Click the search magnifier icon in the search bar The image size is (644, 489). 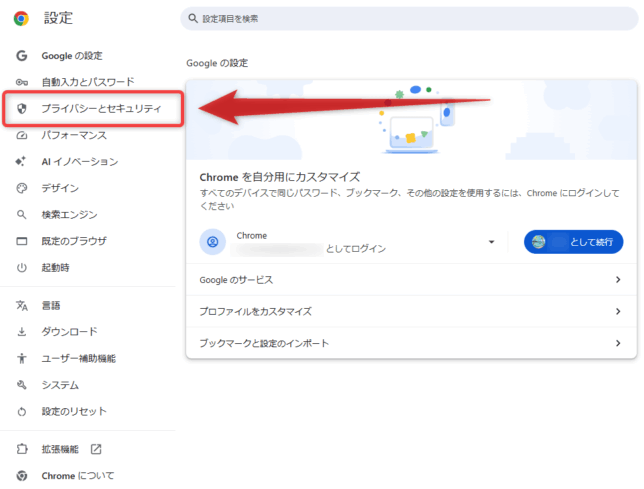[193, 18]
